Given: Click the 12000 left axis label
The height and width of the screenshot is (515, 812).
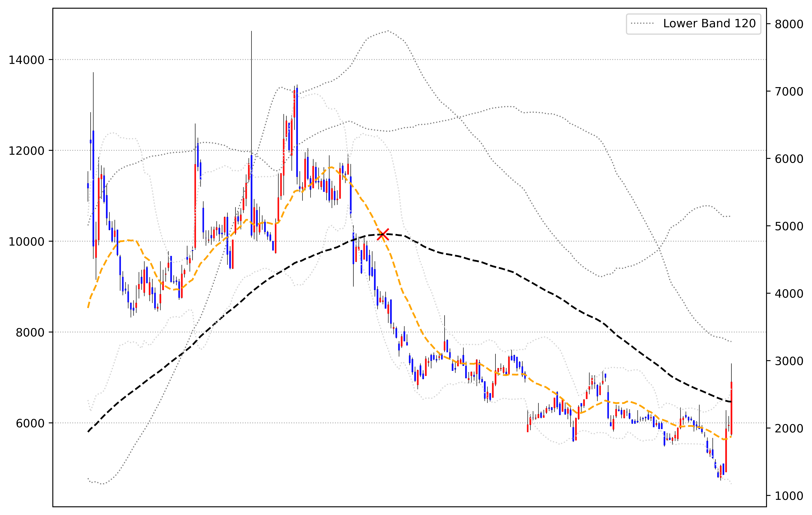Looking at the screenshot, I should pos(27,151).
